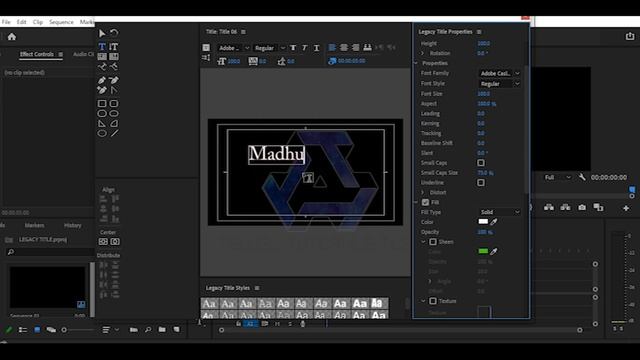Click horizontal center icon in Center section
The width and height of the screenshot is (640, 360).
tap(115, 242)
